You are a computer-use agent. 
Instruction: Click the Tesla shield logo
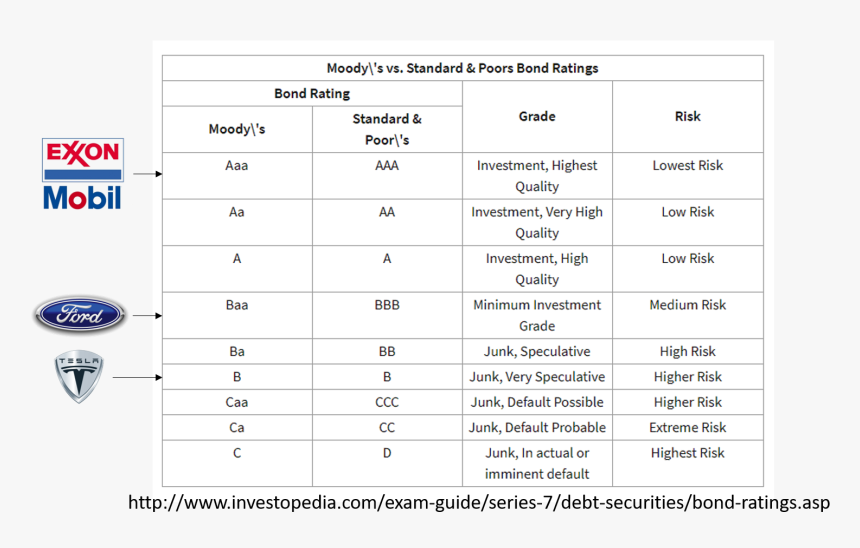(x=79, y=376)
